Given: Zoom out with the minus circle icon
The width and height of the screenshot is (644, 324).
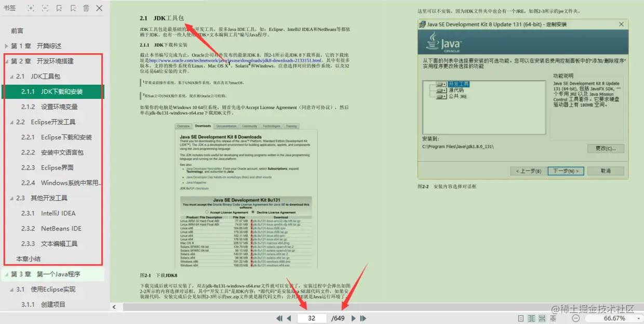Looking at the screenshot, I should (576, 318).
